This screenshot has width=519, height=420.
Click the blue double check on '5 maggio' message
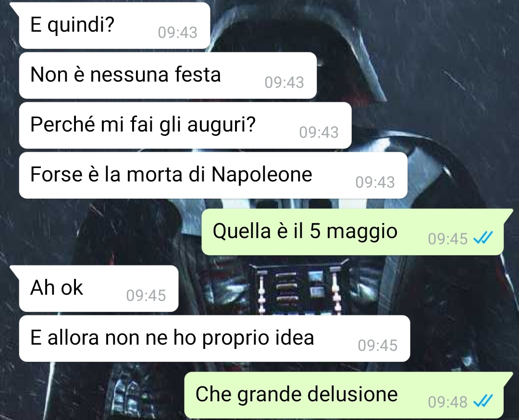coord(483,238)
